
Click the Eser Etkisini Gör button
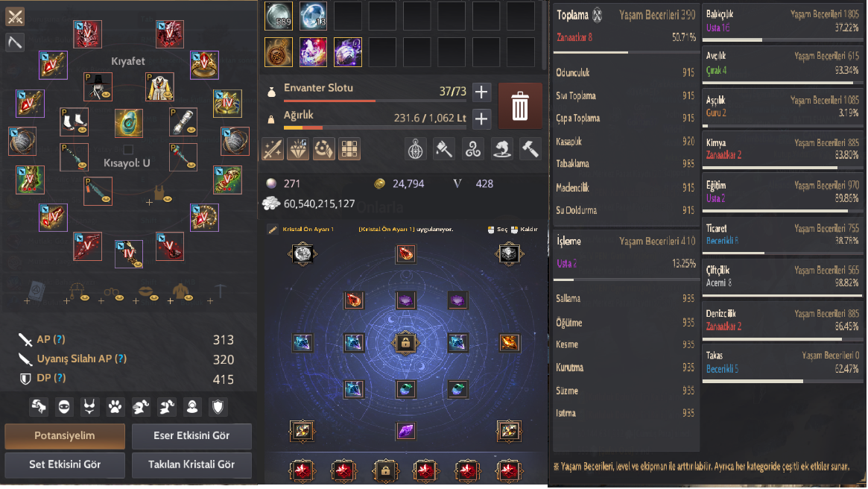coord(191,436)
